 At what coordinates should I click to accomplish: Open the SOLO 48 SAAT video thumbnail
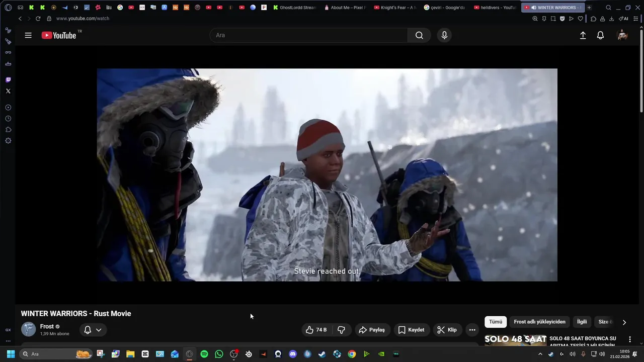tap(515, 340)
